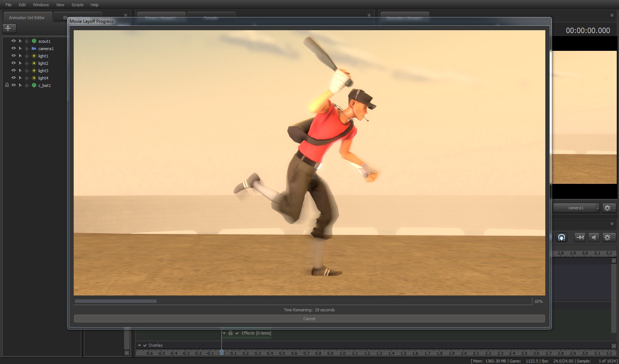The width and height of the screenshot is (619, 364).
Task: Click the green model icon for c_bat1
Action: (x=34, y=85)
